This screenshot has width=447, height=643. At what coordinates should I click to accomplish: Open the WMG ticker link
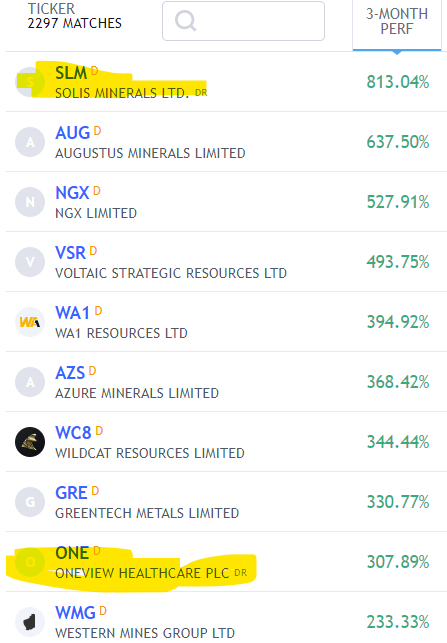pyautogui.click(x=75, y=613)
